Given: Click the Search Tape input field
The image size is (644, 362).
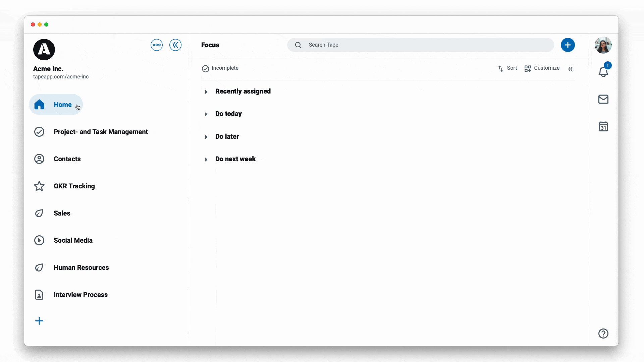Looking at the screenshot, I should coord(421,45).
